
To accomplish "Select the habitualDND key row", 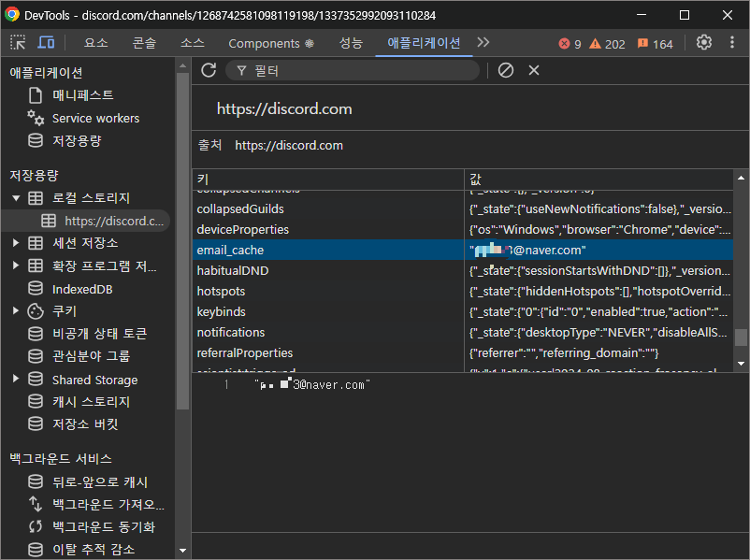I will point(328,271).
